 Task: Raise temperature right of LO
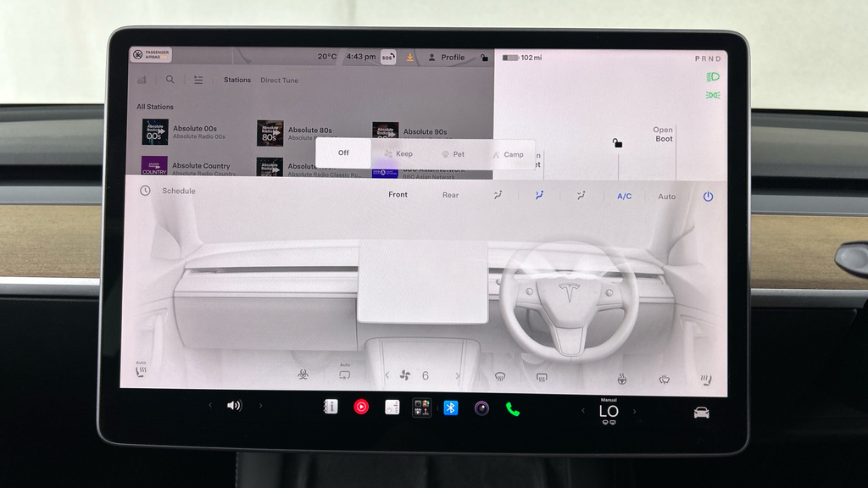point(634,411)
